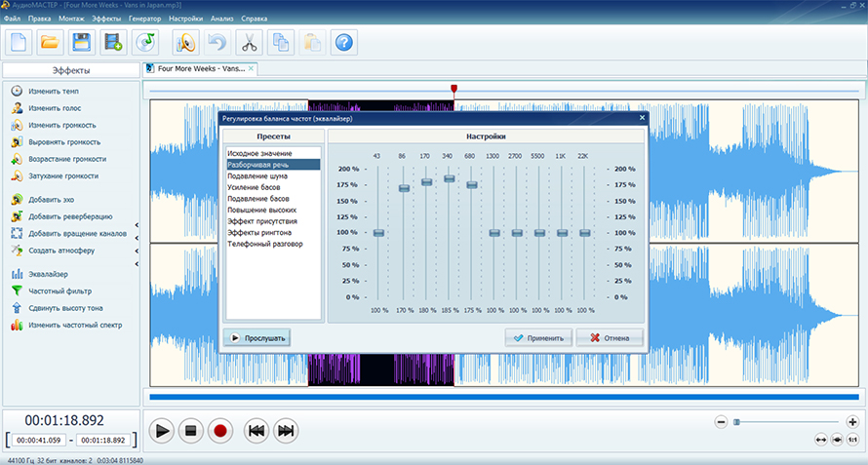Select the Усиление басов preset

pyautogui.click(x=257, y=187)
